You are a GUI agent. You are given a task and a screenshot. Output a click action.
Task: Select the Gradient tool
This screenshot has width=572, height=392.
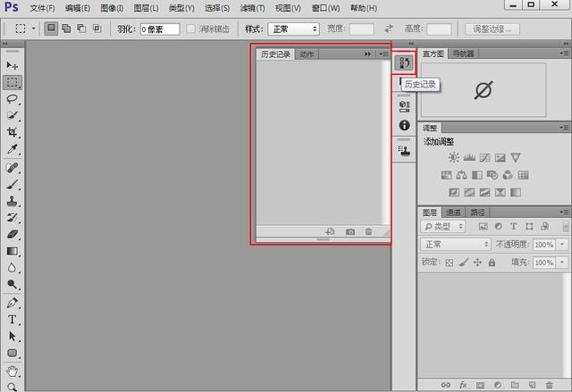pos(12,251)
